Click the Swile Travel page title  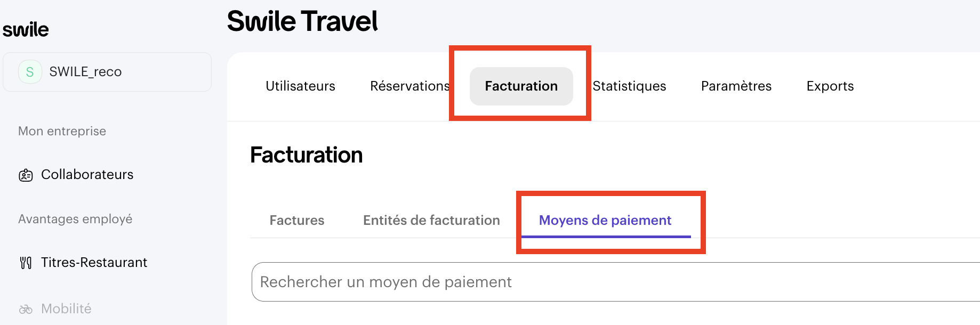(x=302, y=22)
